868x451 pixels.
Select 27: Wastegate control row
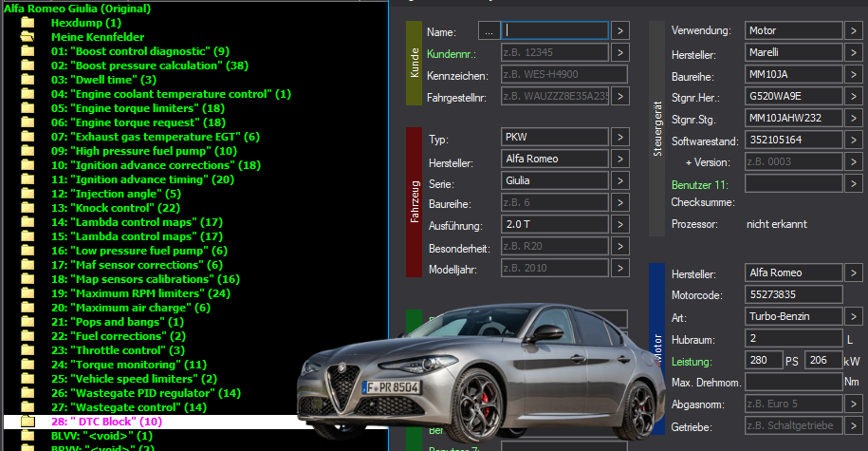[129, 407]
